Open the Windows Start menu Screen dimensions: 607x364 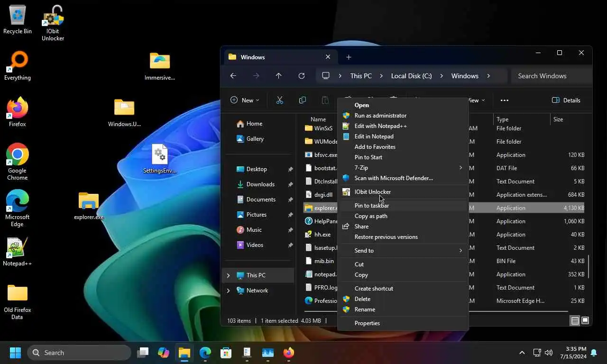click(x=16, y=353)
